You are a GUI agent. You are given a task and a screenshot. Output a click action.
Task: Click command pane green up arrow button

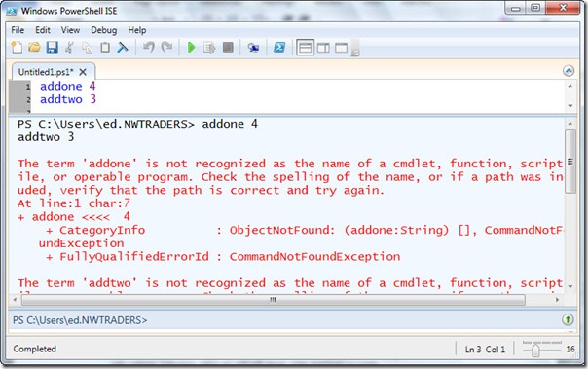tap(568, 320)
